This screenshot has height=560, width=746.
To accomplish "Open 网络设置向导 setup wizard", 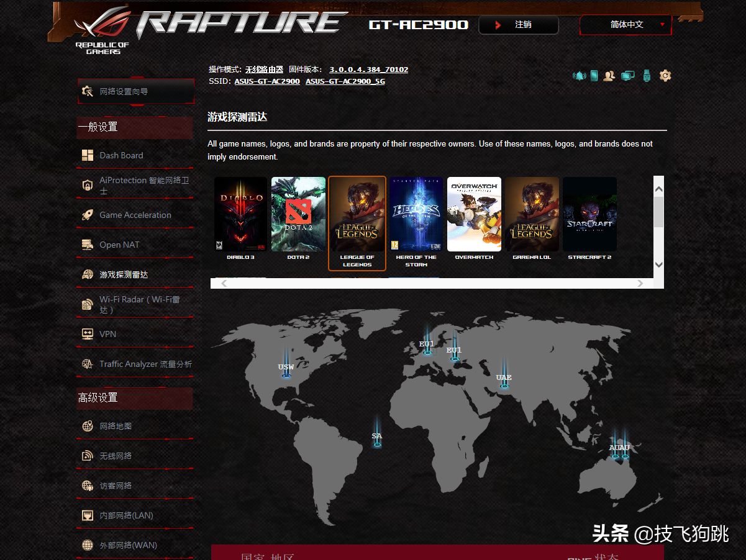I will (135, 91).
